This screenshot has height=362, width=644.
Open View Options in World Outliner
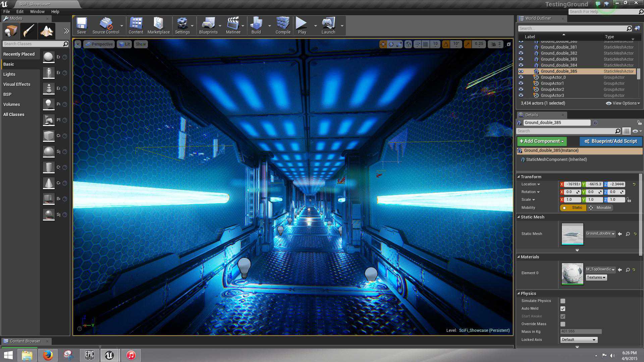coord(623,103)
